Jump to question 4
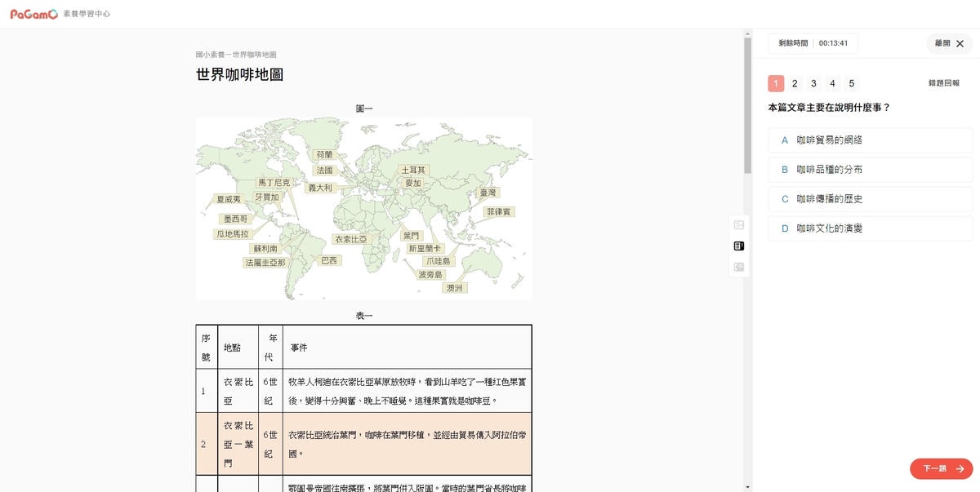This screenshot has height=492, width=980. 832,83
